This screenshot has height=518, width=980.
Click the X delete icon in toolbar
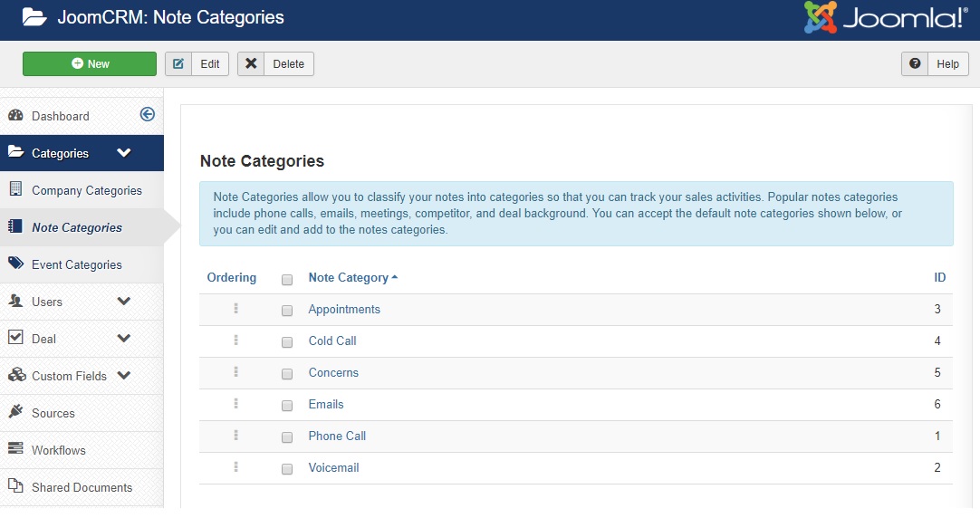coord(251,63)
